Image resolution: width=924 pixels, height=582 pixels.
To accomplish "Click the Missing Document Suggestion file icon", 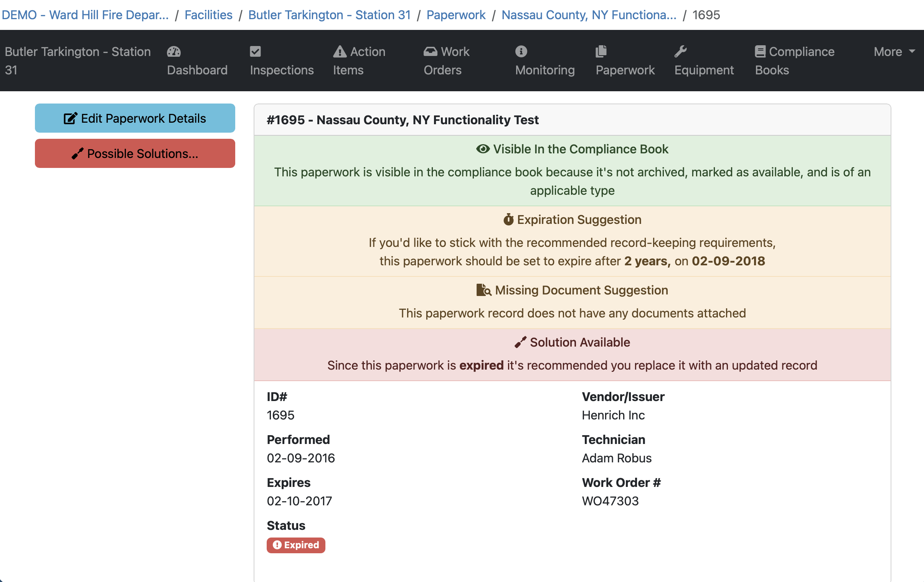I will [x=483, y=290].
